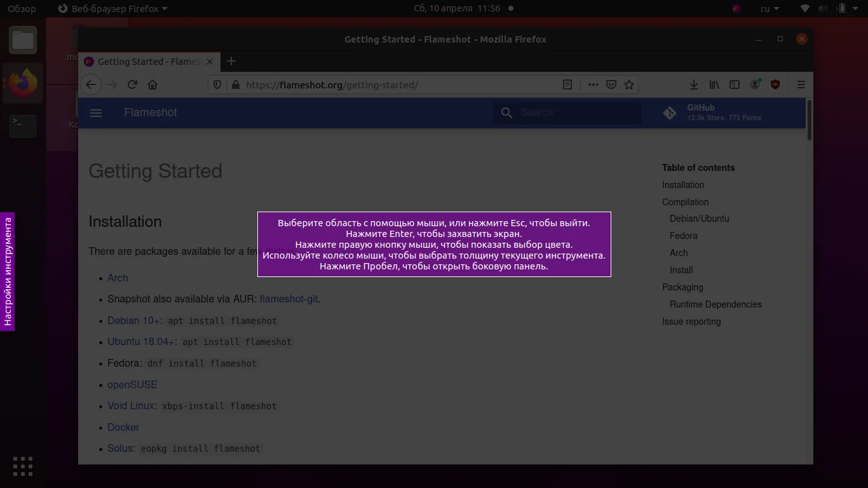This screenshot has height=488, width=868.
Task: Toggle Reader View in the address bar
Action: click(x=567, y=85)
